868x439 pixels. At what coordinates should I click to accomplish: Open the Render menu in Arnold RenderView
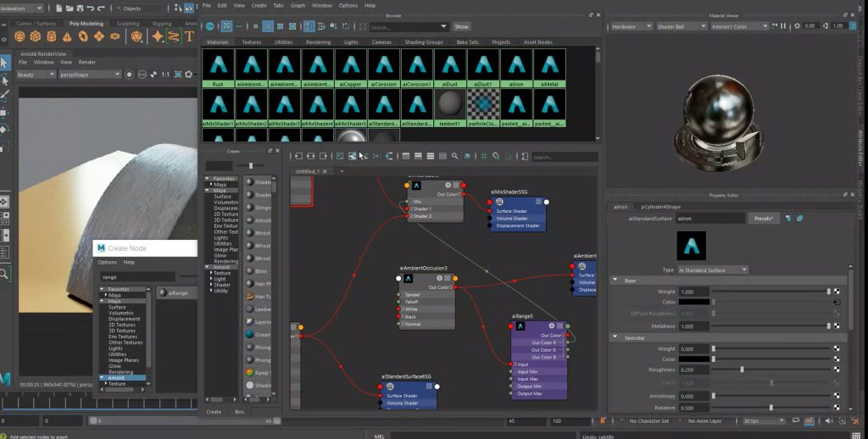87,62
